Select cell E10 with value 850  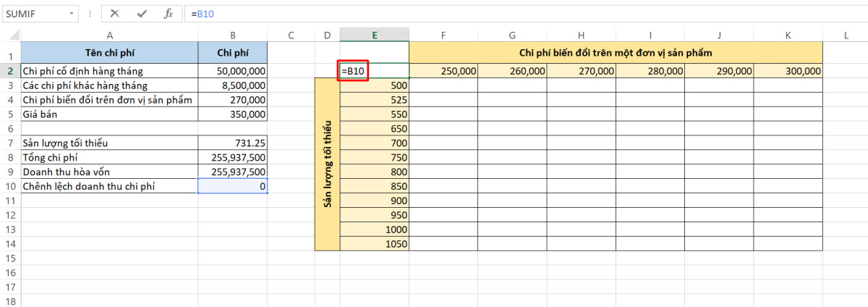(375, 186)
